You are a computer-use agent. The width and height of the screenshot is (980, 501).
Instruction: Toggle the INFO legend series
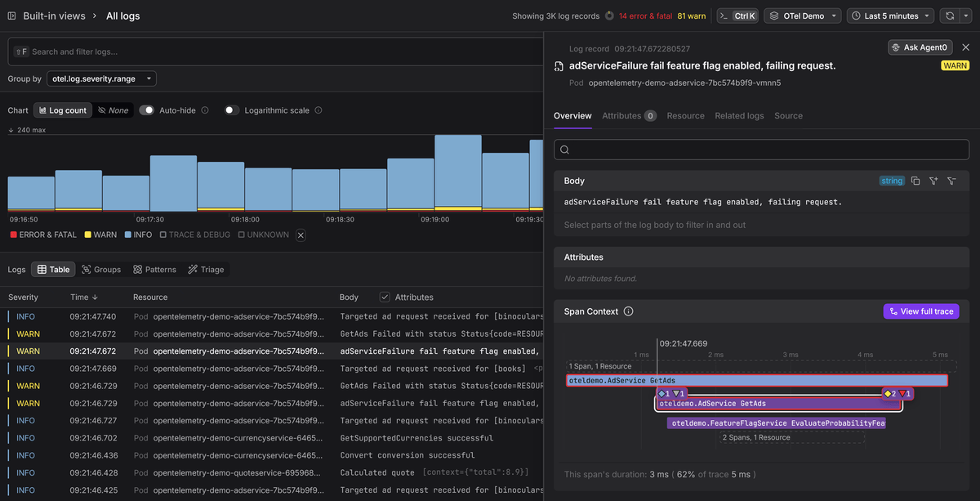[138, 235]
